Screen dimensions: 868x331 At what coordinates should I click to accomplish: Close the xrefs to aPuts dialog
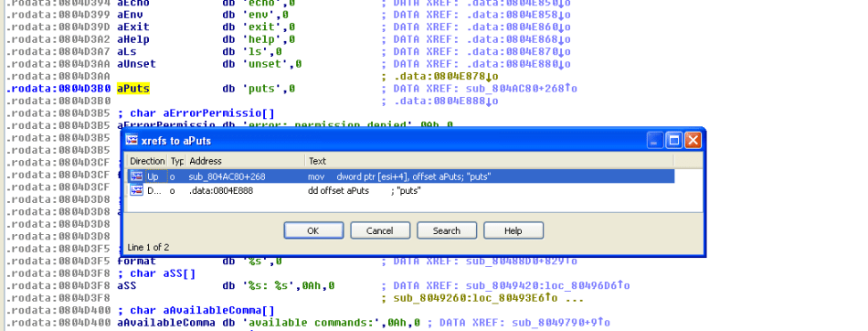click(x=693, y=140)
